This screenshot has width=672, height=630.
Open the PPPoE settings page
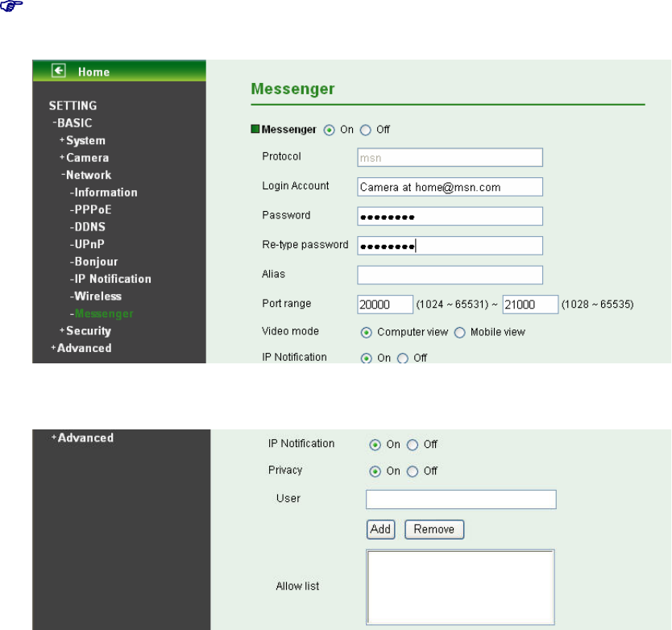(90, 209)
